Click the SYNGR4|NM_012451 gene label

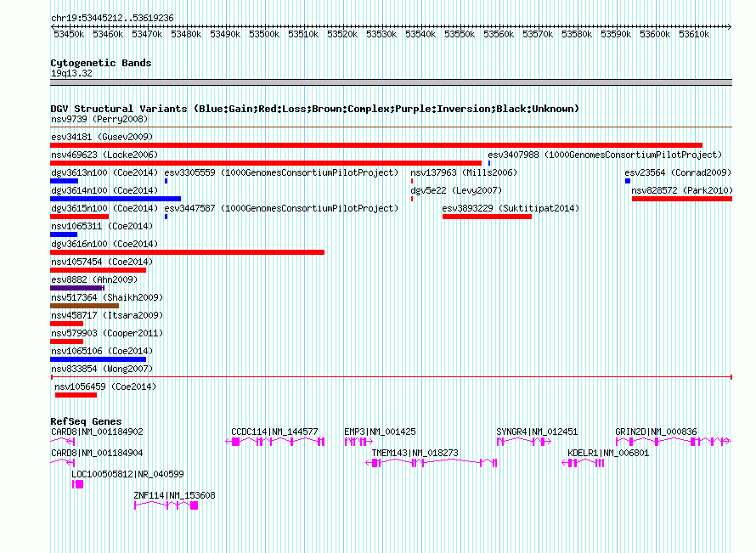coord(537,432)
